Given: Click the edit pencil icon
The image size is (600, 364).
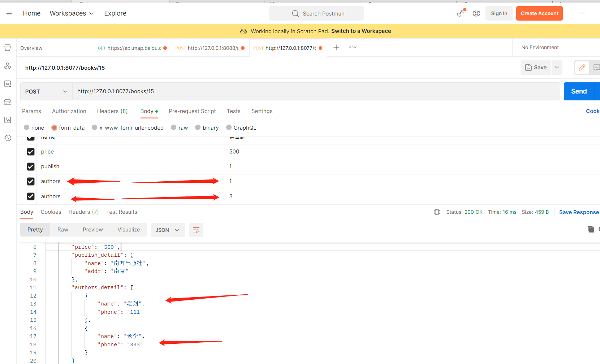Looking at the screenshot, I should pos(582,68).
